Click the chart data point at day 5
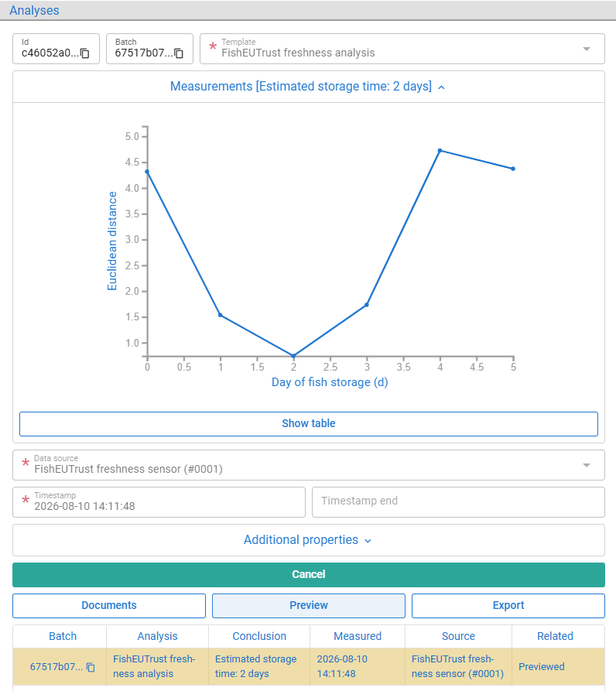This screenshot has height=691, width=616. [513, 169]
